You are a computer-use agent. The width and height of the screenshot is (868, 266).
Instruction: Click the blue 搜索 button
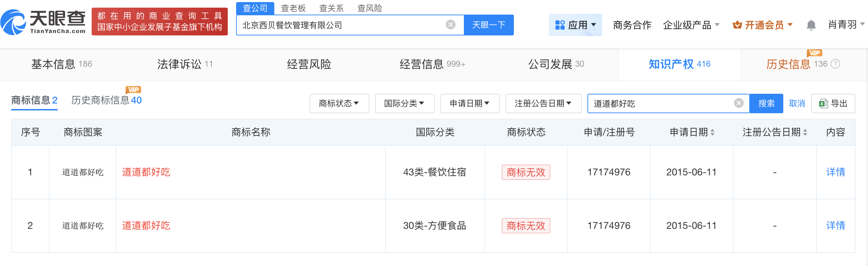pyautogui.click(x=766, y=103)
